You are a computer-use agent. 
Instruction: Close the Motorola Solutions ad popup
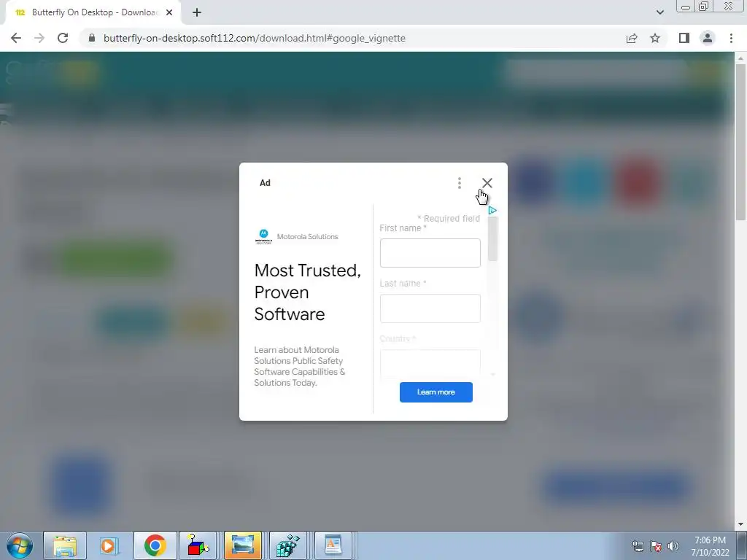(x=487, y=183)
